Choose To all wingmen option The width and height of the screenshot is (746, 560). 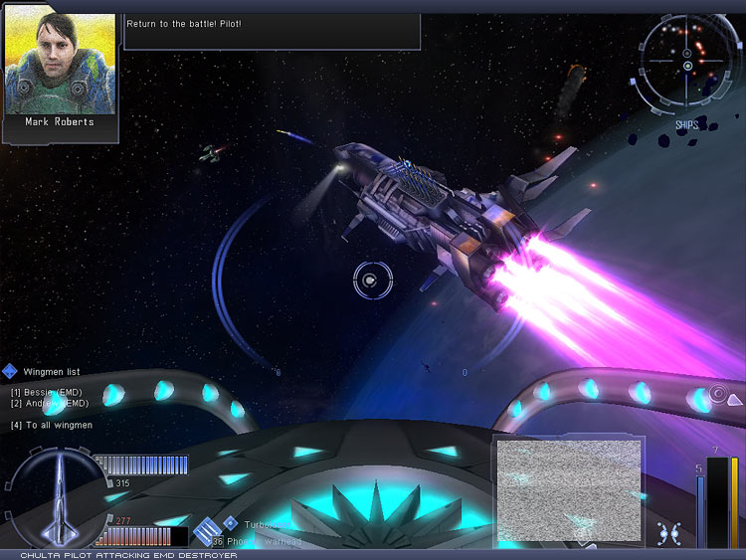[52, 426]
